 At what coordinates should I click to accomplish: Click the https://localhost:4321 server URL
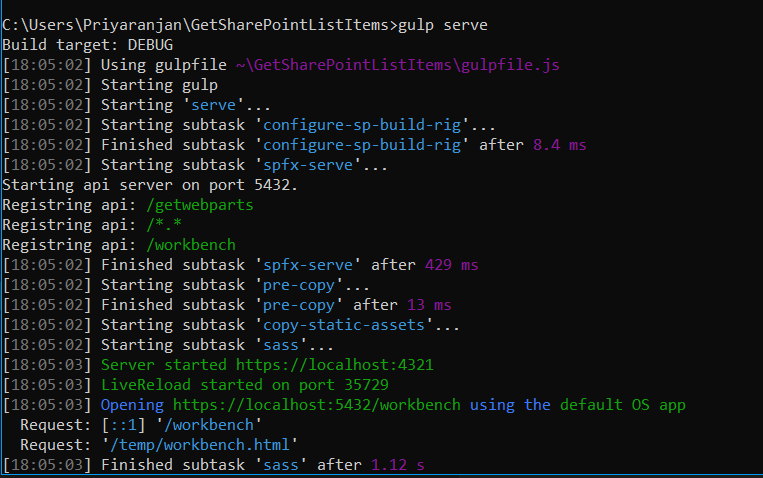pyautogui.click(x=335, y=365)
